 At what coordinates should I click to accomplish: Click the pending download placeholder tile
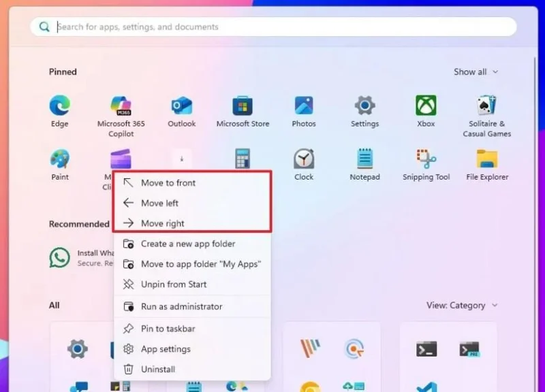pos(182,159)
